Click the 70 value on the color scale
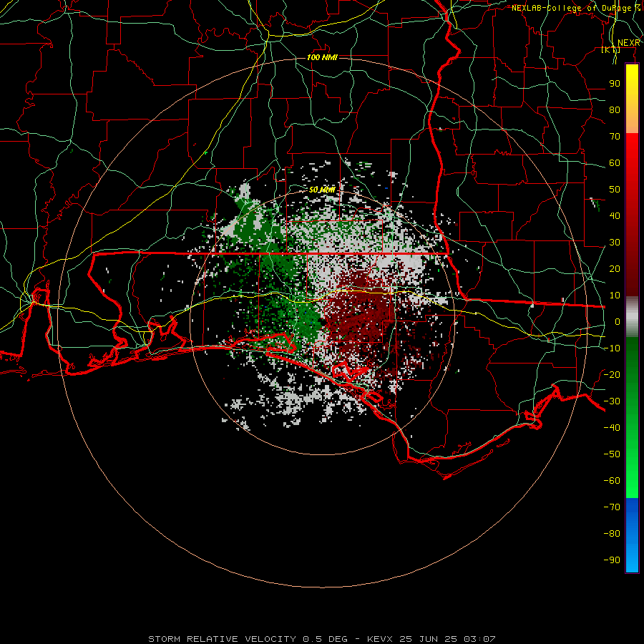This screenshot has width=644, height=644. pos(615,137)
